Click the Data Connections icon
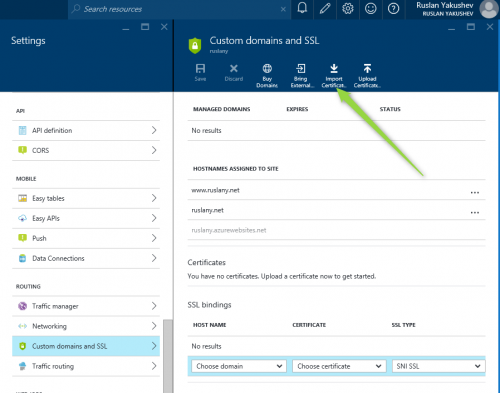 (22, 258)
